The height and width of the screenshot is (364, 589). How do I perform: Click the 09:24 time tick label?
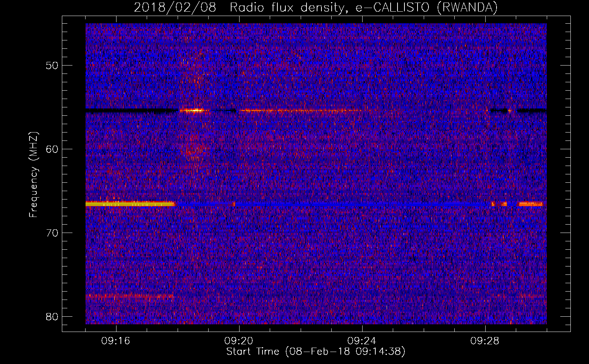click(x=362, y=341)
